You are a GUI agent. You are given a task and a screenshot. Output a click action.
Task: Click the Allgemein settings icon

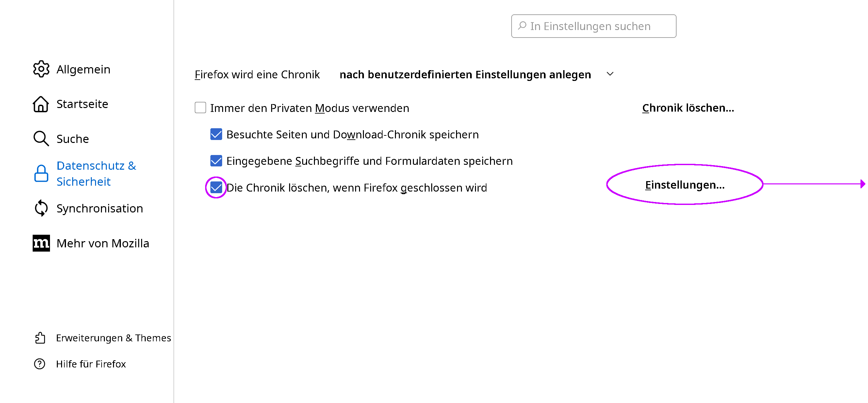point(41,69)
